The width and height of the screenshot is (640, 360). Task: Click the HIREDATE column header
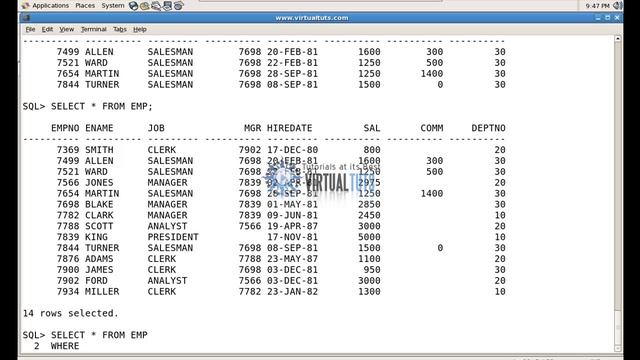(289, 128)
